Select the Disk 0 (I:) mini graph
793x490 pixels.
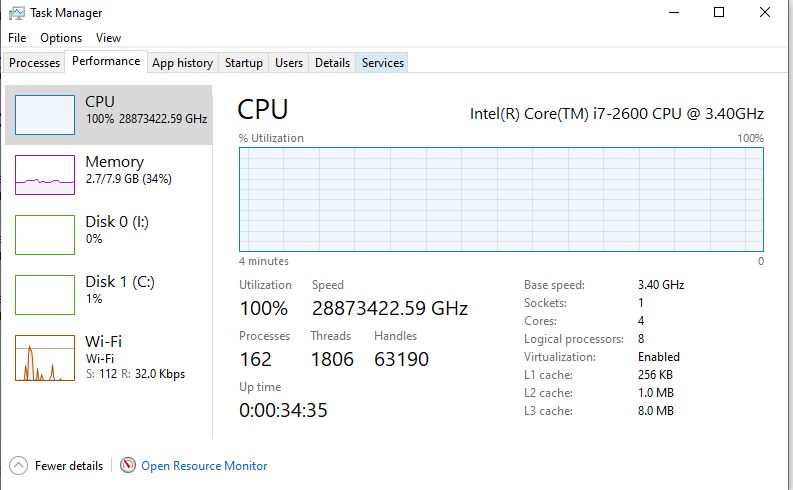point(45,235)
